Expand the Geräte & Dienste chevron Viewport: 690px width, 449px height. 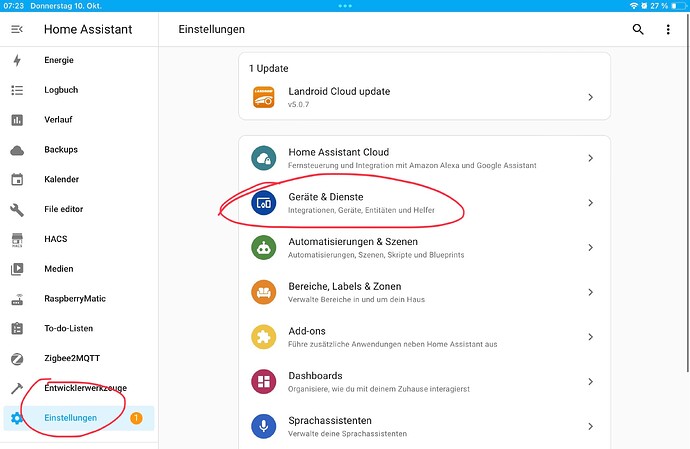click(591, 203)
